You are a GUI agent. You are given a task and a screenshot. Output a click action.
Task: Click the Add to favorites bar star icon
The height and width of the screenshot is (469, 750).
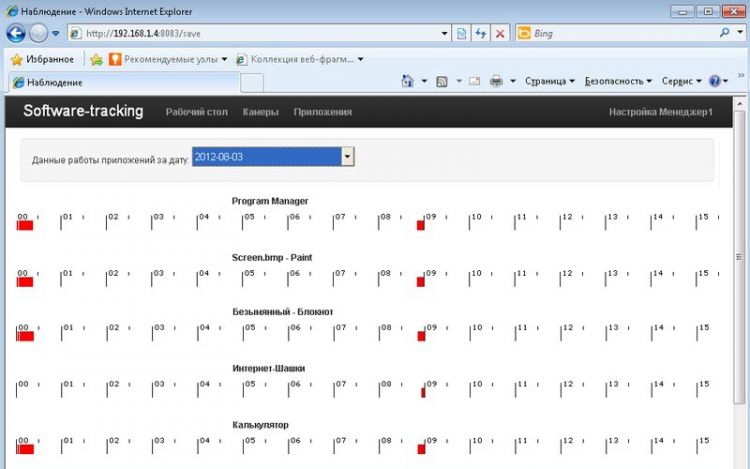pos(96,59)
